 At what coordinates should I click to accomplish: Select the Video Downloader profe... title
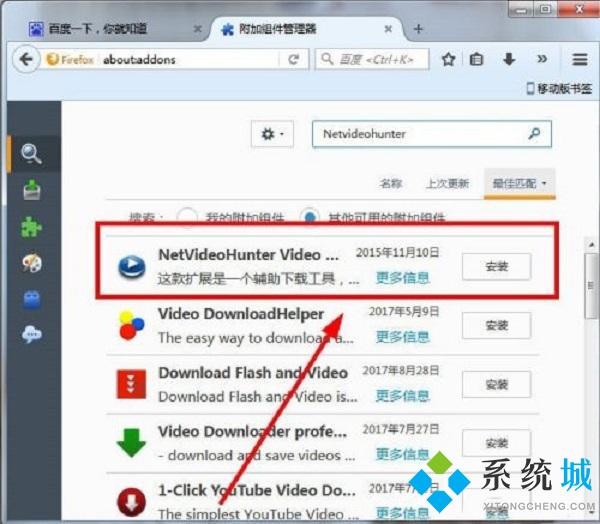point(253,432)
